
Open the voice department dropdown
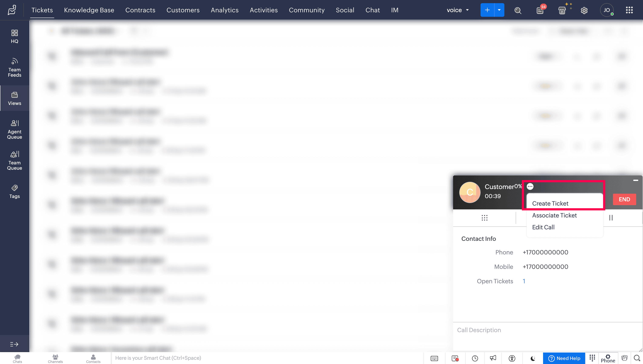(x=458, y=10)
